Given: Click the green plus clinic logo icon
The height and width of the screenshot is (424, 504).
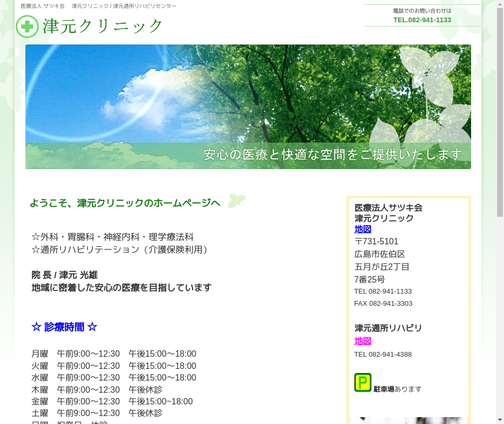Looking at the screenshot, I should pos(27,26).
